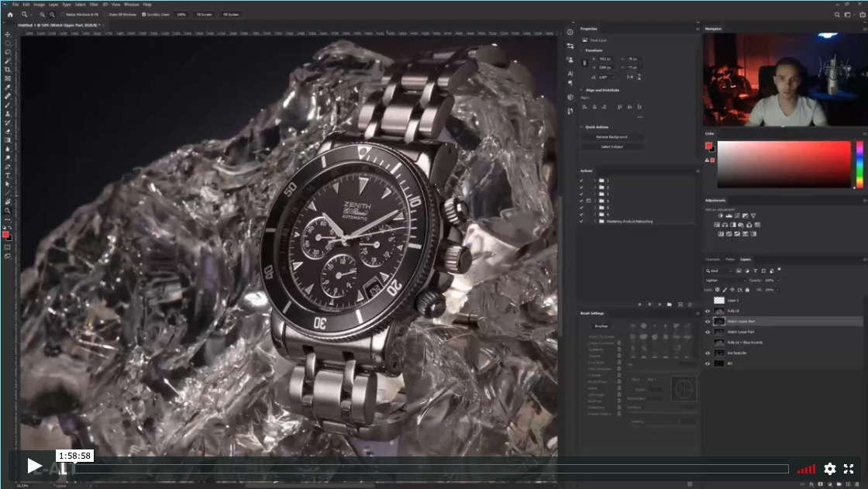The width and height of the screenshot is (868, 489).
Task: Expand action set 3 folder
Action: click(x=595, y=194)
